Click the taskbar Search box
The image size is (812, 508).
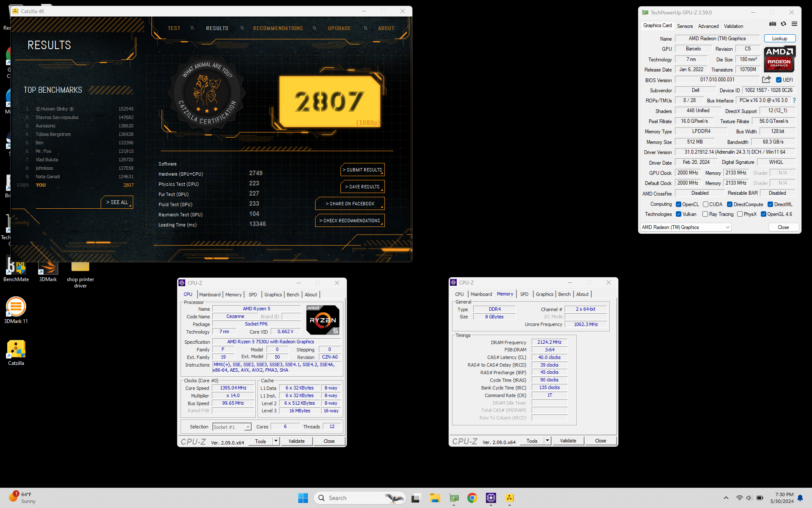tap(359, 498)
